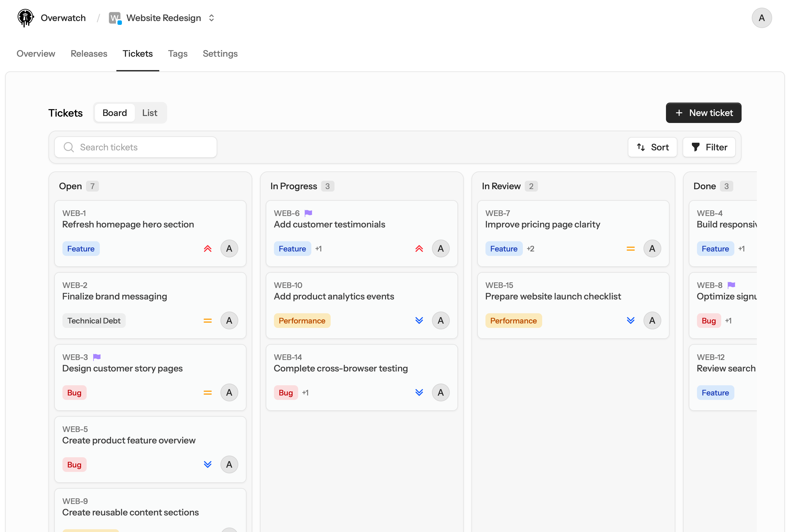
Task: Select the Tickets tab
Action: (137, 54)
